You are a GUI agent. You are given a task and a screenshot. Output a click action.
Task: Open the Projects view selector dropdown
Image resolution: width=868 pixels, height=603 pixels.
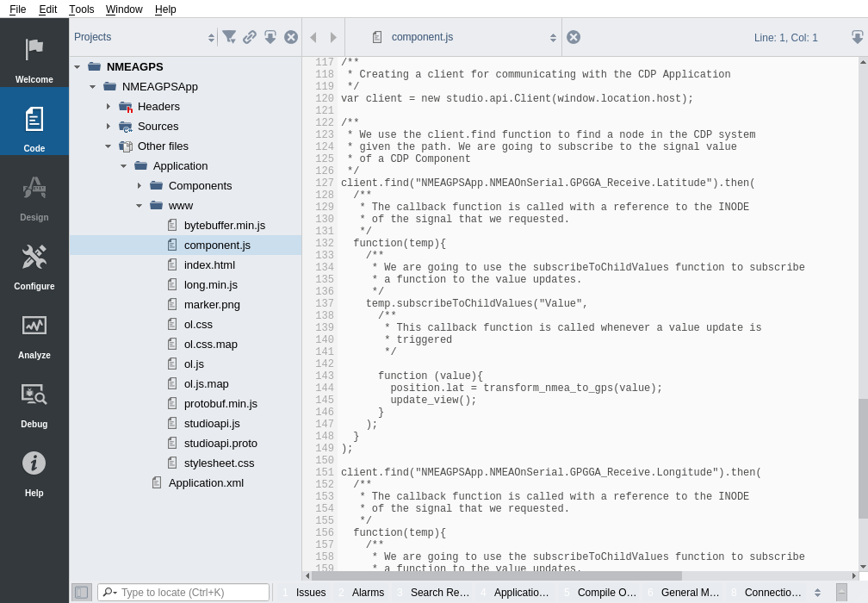[145, 37]
